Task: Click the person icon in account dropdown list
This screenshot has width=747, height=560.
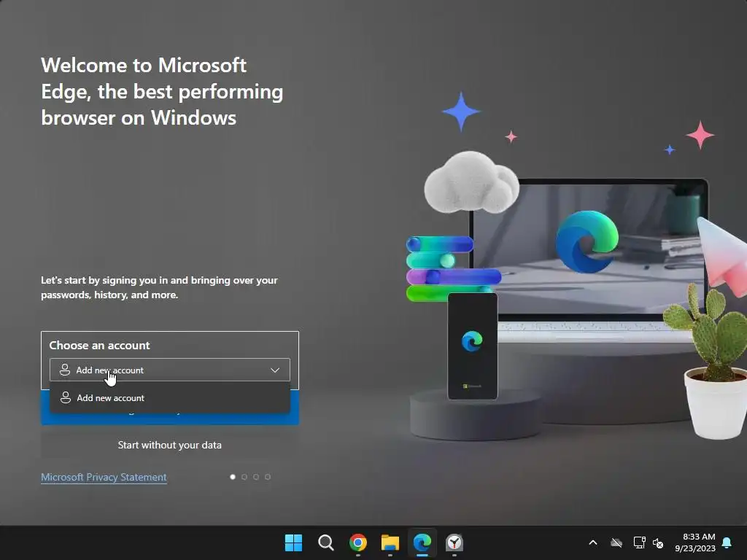Action: coord(66,397)
